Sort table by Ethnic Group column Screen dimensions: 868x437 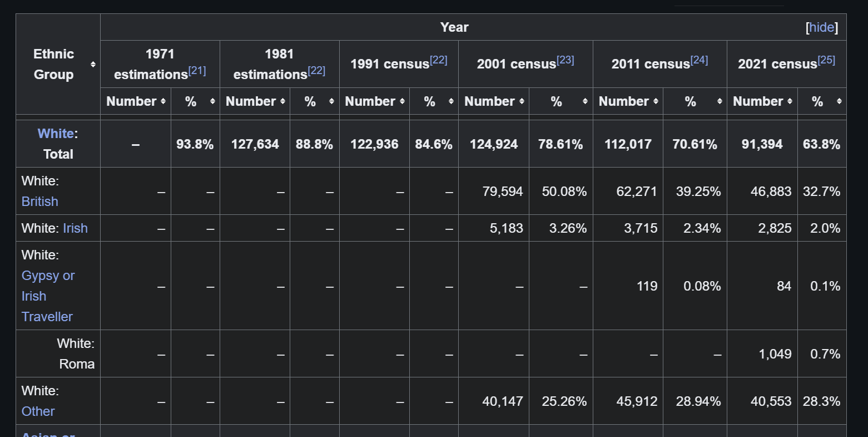93,65
